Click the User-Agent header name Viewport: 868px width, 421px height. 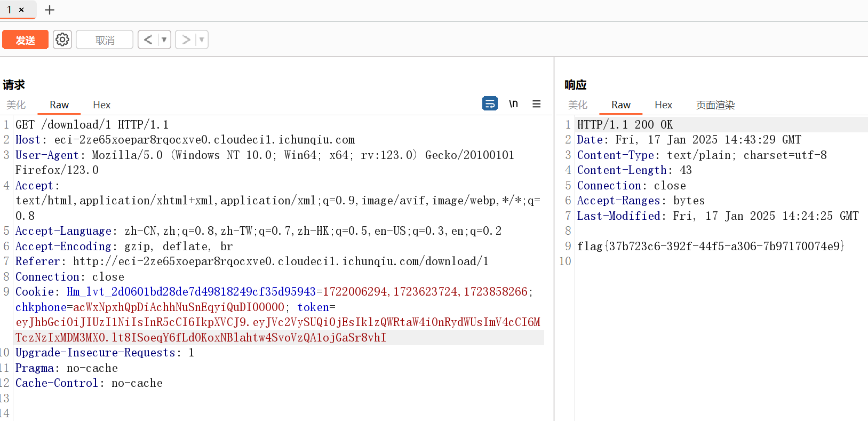point(47,155)
